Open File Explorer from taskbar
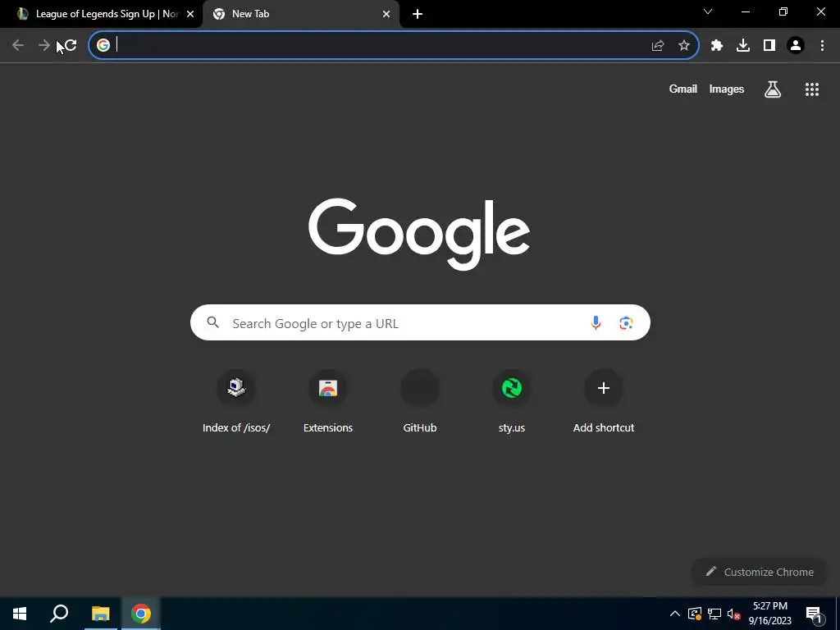Screen dimensions: 840x630 100,614
